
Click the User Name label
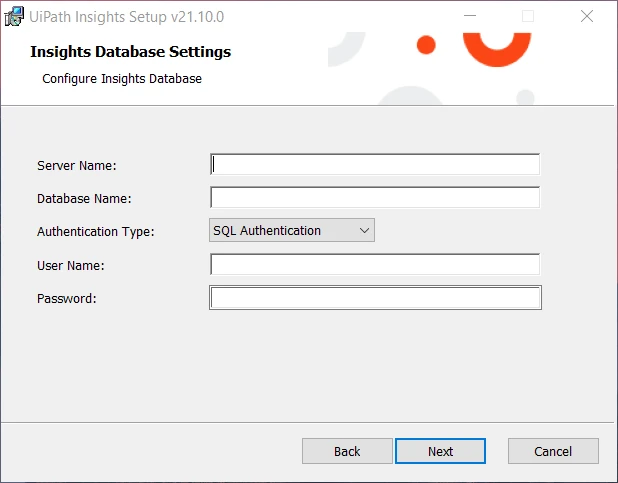(71, 266)
